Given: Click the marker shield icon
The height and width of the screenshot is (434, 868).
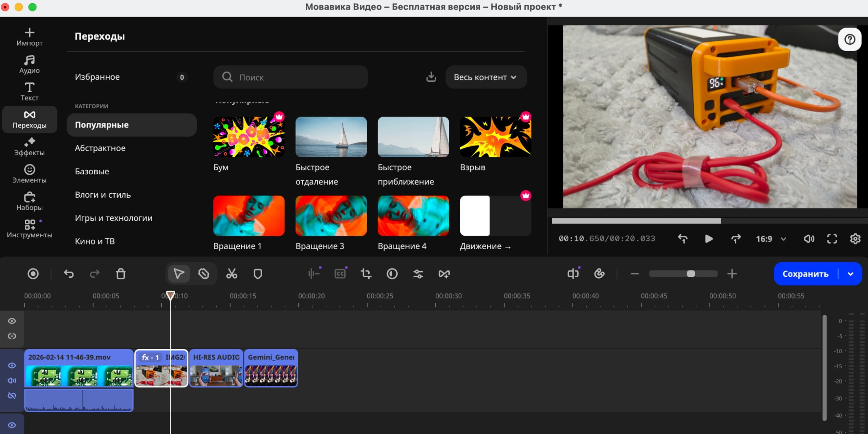Looking at the screenshot, I should 258,274.
